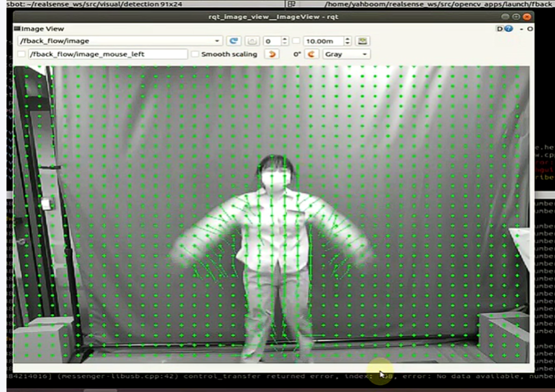Click the 0° rotation angle label

(x=297, y=54)
